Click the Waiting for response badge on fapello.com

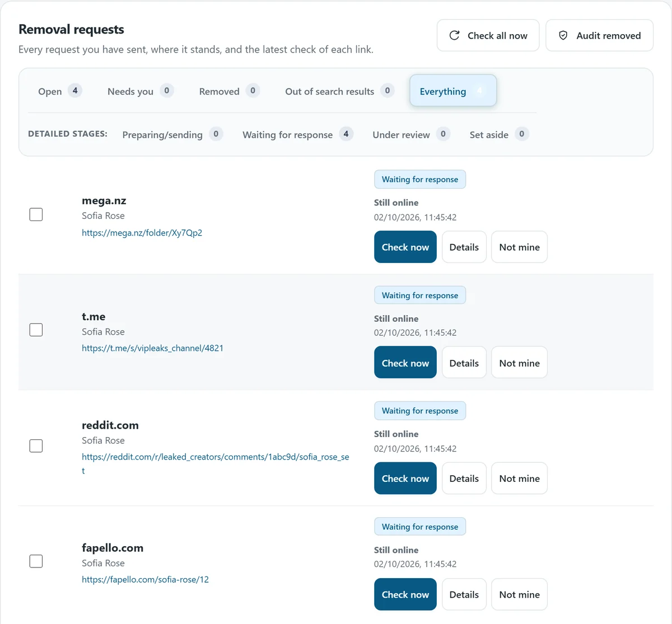coord(420,527)
